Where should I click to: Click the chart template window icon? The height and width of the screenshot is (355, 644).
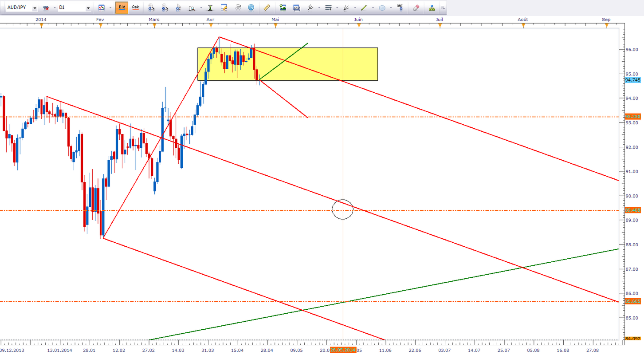point(296,8)
